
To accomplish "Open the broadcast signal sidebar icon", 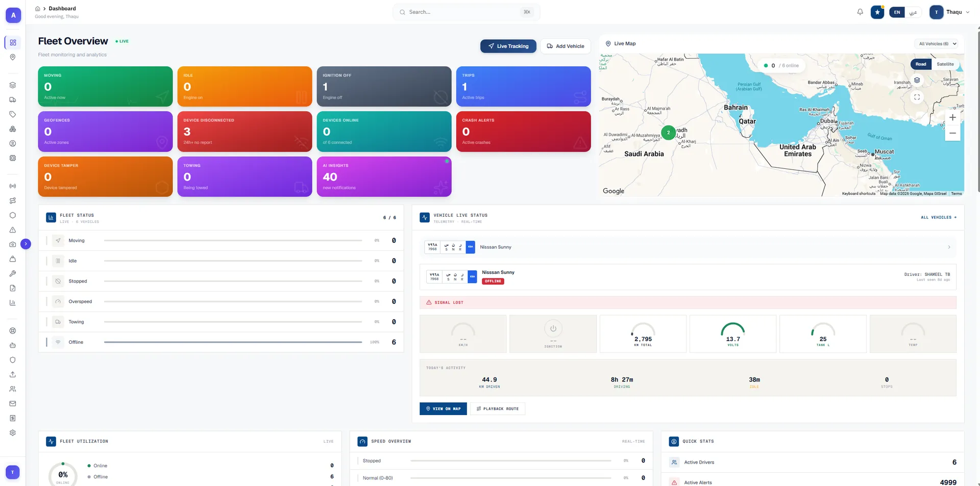I will tap(13, 186).
